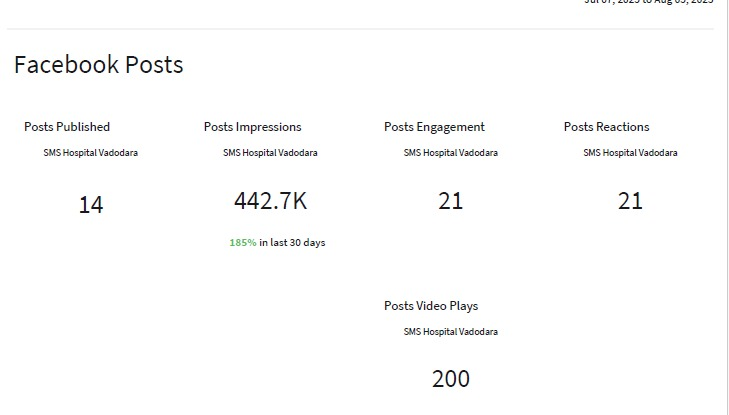729x415 pixels.
Task: Click SMS Hospital Vadodara under Posts Reactions
Action: click(x=630, y=153)
